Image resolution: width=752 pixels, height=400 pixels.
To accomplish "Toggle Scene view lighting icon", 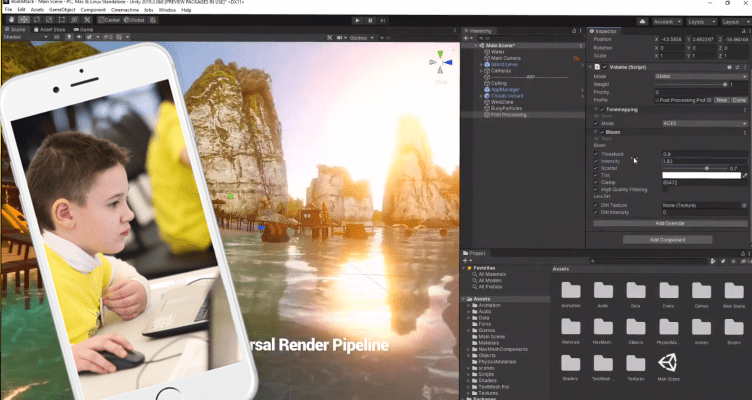I will 70,37.
